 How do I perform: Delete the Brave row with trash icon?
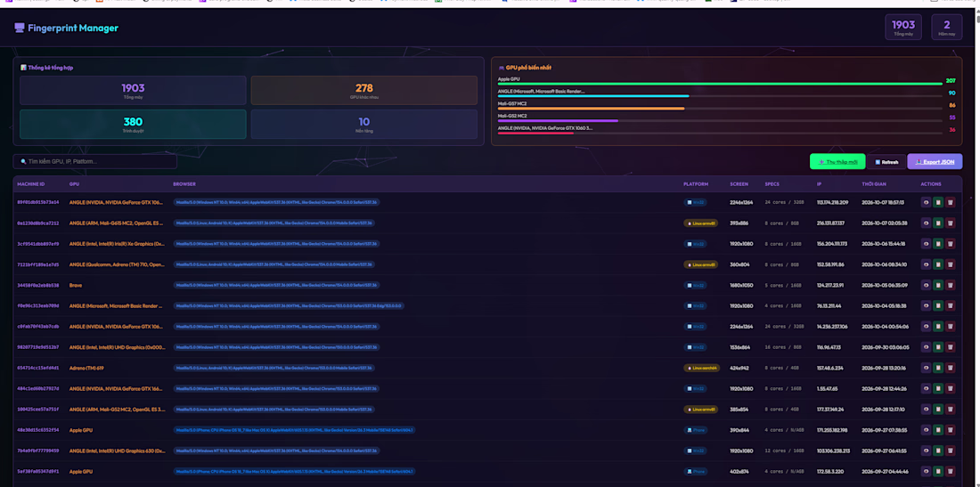(950, 285)
